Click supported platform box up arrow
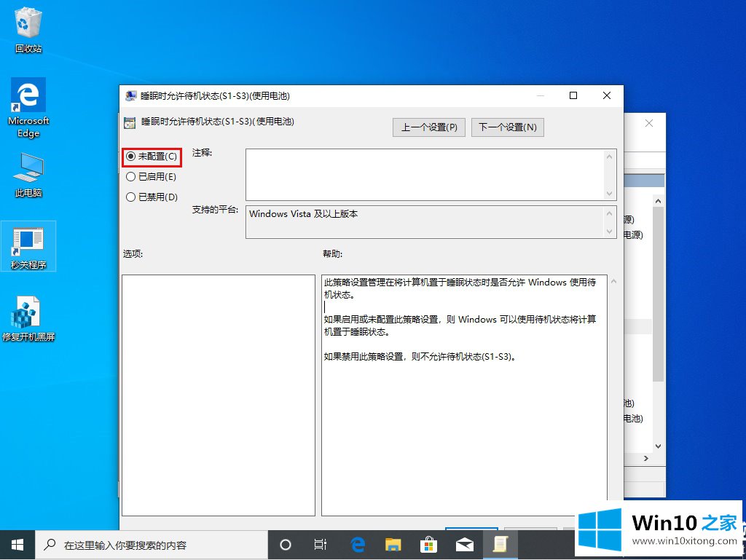Screen dimensions: 746x560 (610, 213)
